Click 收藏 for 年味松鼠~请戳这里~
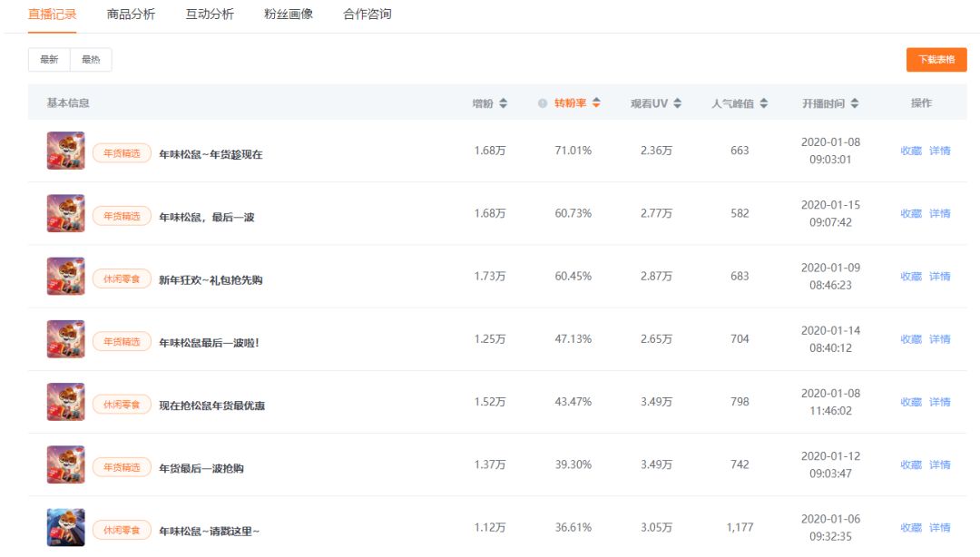 911,528
